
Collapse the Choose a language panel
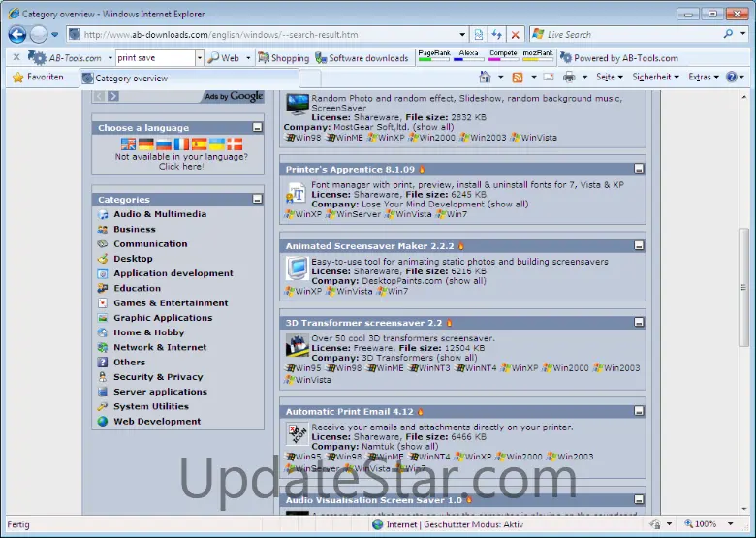(257, 127)
